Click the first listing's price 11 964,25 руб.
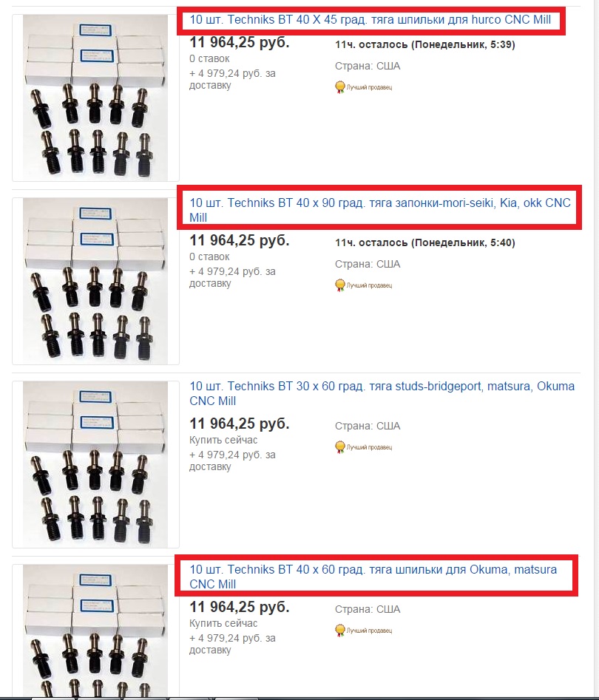 [x=240, y=42]
